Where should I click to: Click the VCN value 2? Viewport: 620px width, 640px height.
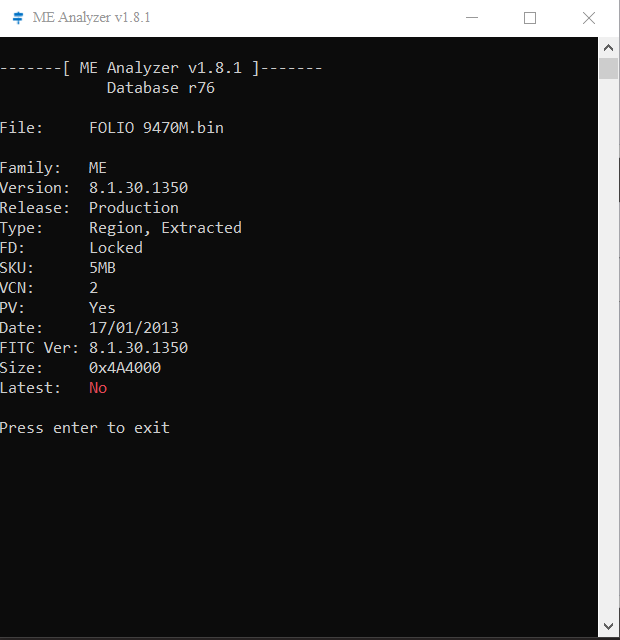click(93, 288)
